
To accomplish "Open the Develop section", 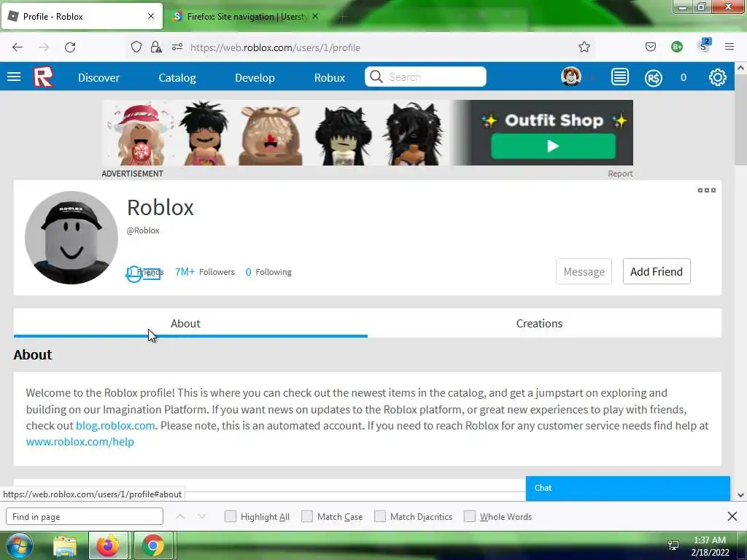I will [255, 77].
